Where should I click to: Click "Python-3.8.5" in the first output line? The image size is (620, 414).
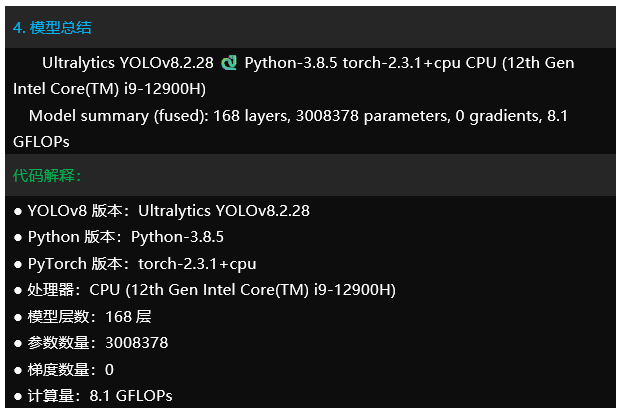291,63
